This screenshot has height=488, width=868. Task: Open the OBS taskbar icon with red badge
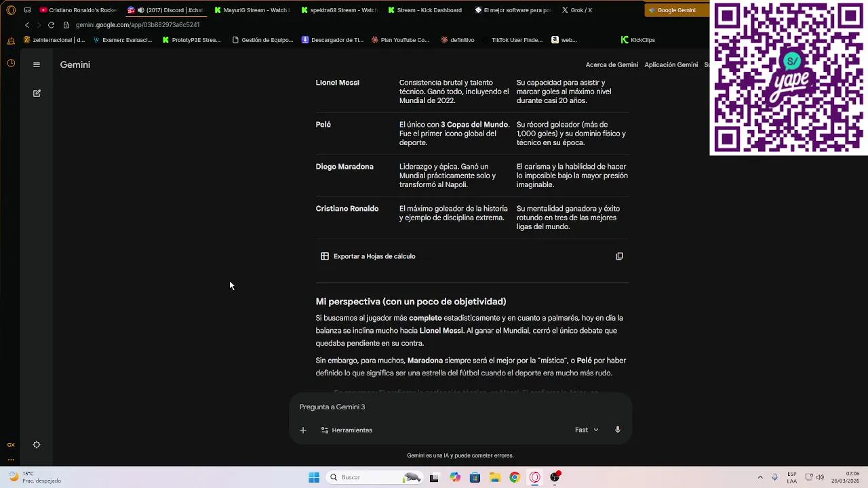pyautogui.click(x=555, y=477)
